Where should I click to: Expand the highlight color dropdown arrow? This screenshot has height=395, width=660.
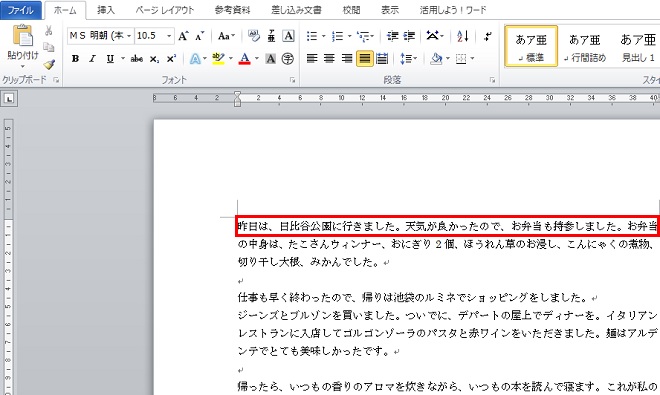tap(231, 59)
